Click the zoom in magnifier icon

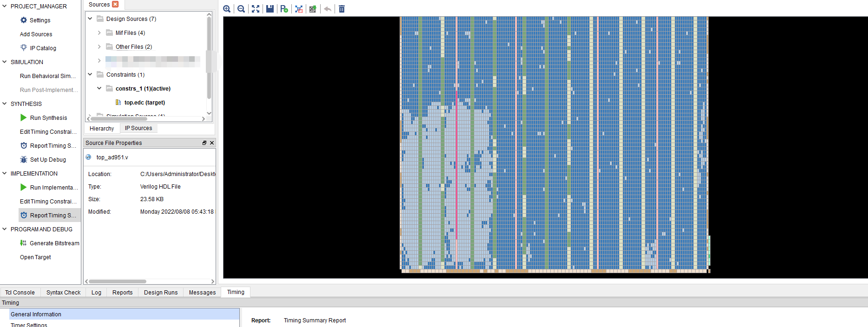tap(227, 9)
